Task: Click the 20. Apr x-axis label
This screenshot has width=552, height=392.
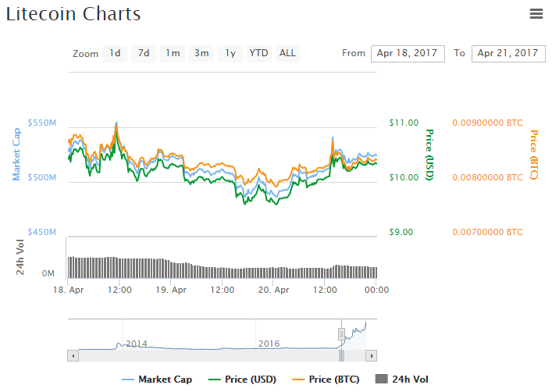Action: click(x=273, y=290)
